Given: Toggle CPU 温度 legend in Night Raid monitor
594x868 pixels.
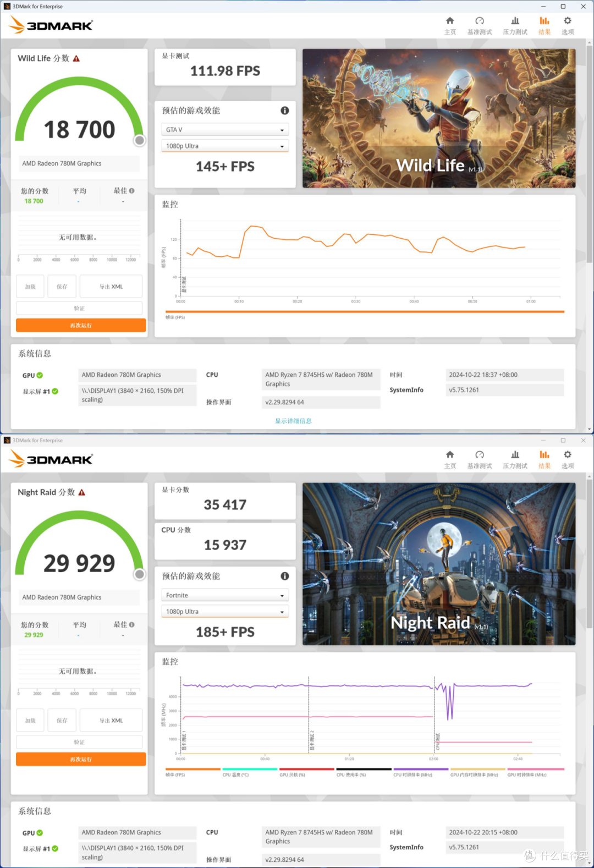Looking at the screenshot, I should click(250, 772).
